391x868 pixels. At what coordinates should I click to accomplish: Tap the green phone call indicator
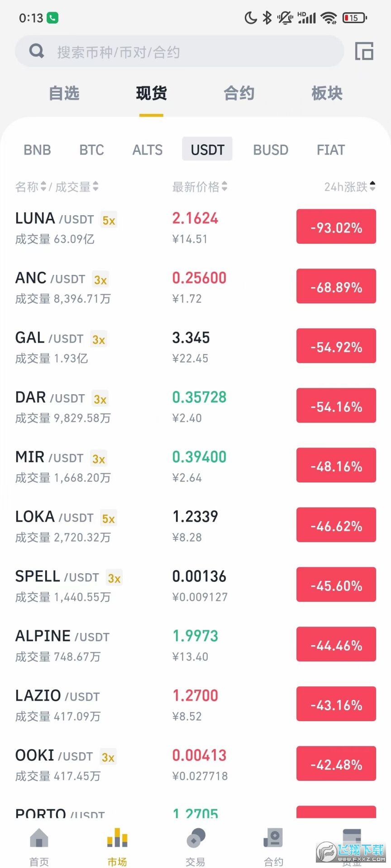(x=52, y=18)
